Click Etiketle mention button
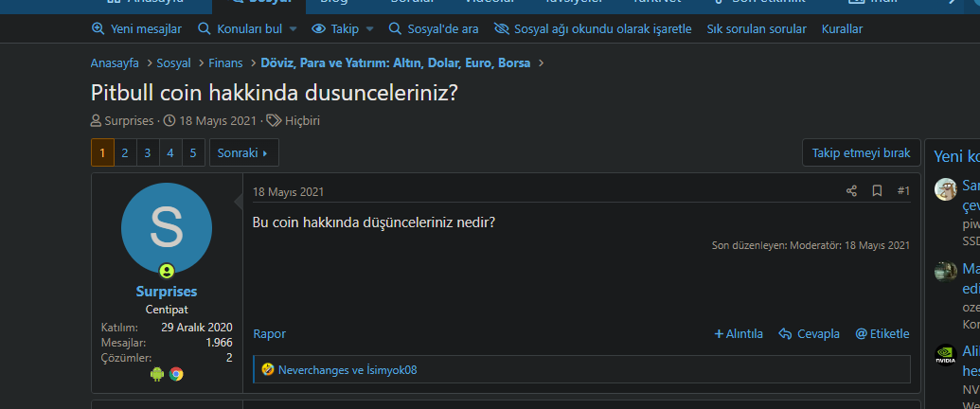 tap(882, 333)
